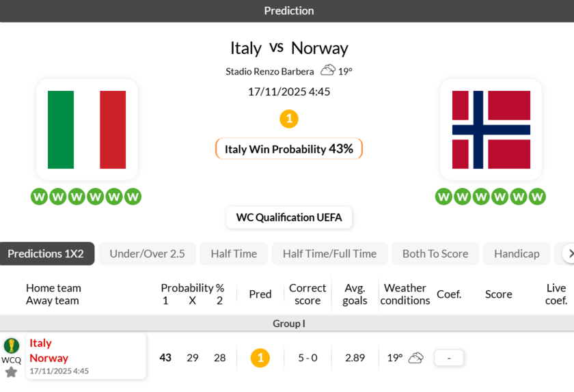Click the orange prediction circle above the win probability
The image size is (574, 392).
[x=288, y=119]
